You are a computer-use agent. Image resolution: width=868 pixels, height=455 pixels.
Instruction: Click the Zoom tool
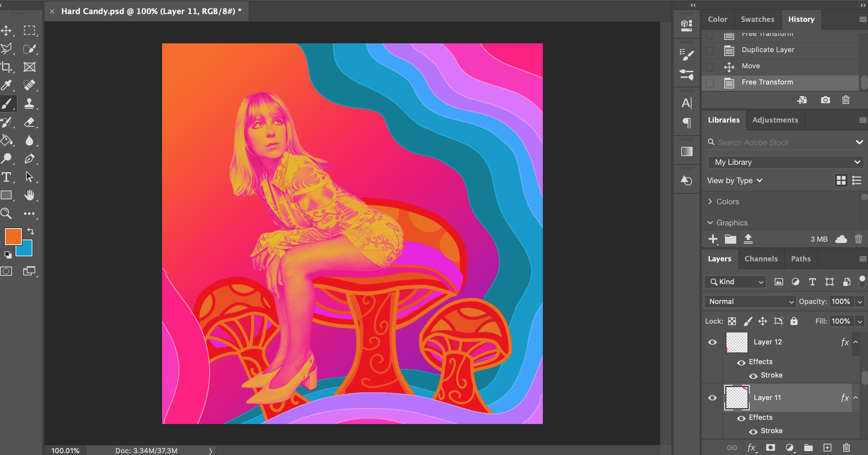[x=6, y=213]
